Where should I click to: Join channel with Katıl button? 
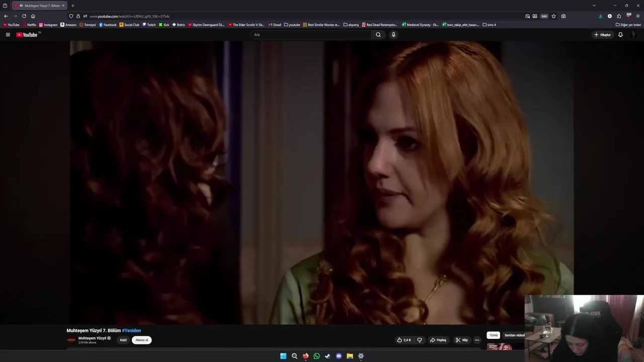point(123,340)
